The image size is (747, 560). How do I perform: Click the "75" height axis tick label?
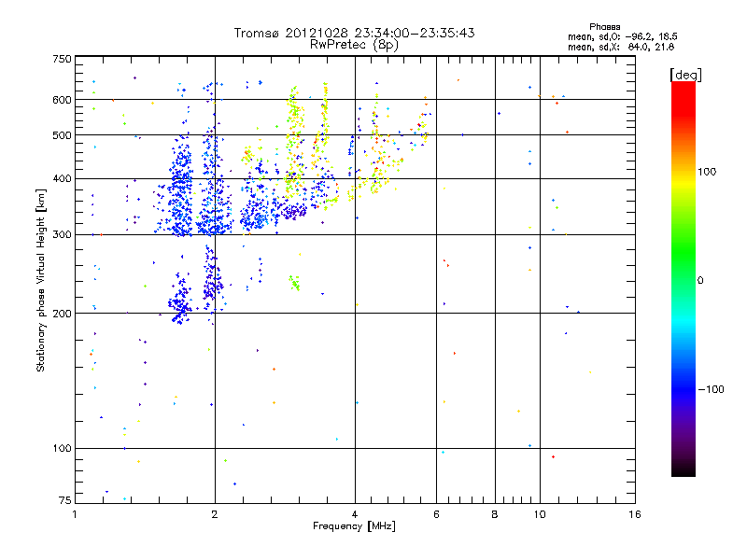click(x=65, y=500)
